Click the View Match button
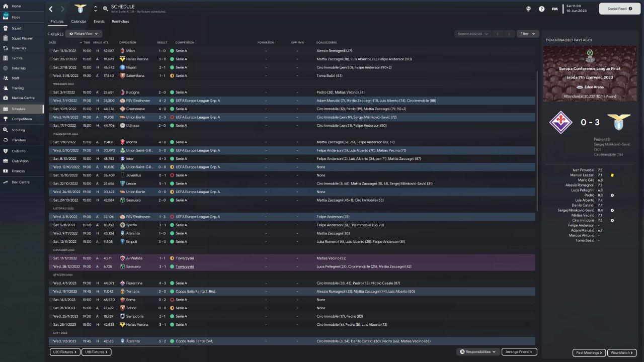Screen dimensions: 644x362 click(x=622, y=353)
